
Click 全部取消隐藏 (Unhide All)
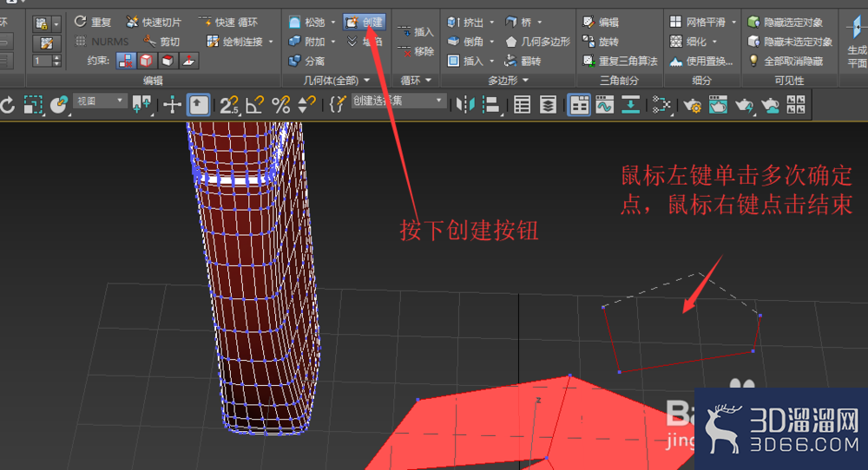[785, 61]
